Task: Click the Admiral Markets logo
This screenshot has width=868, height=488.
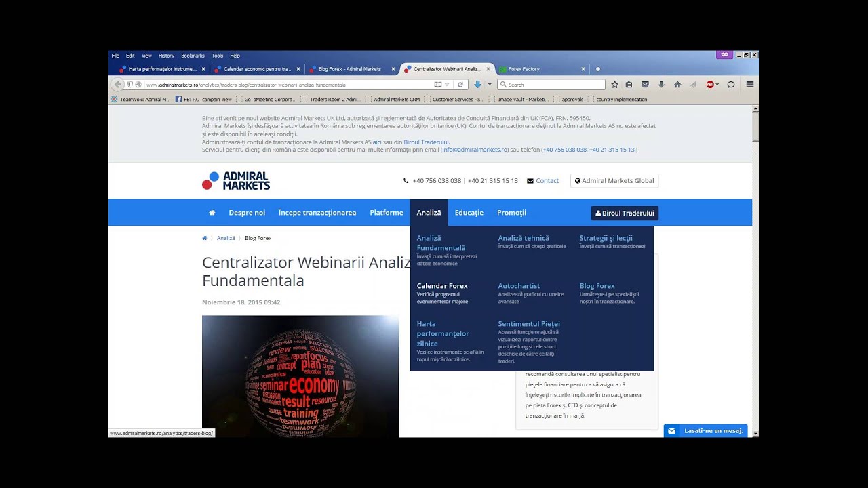Action: click(x=236, y=181)
